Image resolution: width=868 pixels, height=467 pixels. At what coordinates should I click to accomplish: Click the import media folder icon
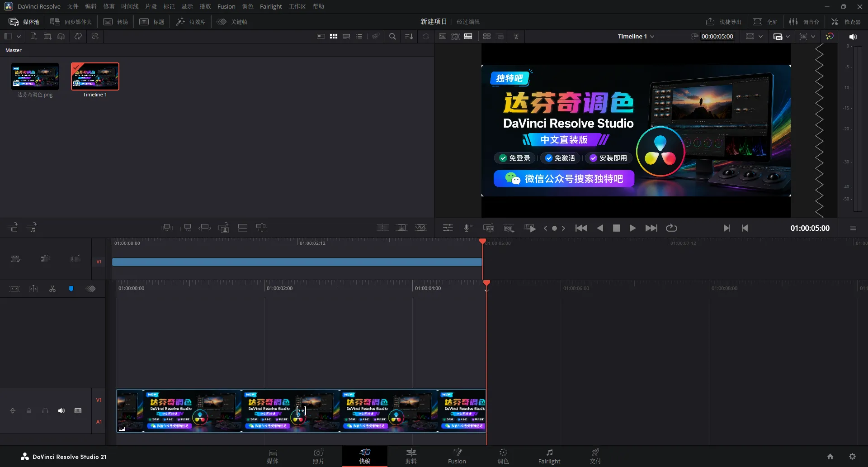coord(47,36)
